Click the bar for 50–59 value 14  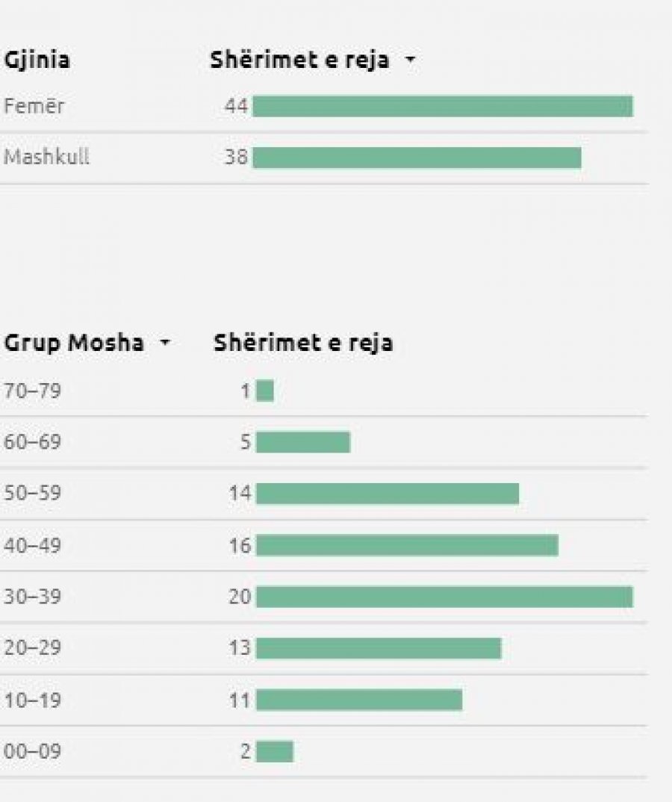[388, 494]
